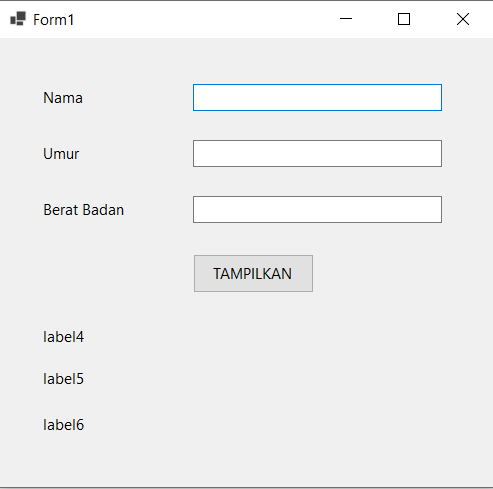Click the Form1 application icon in title bar

point(18,19)
